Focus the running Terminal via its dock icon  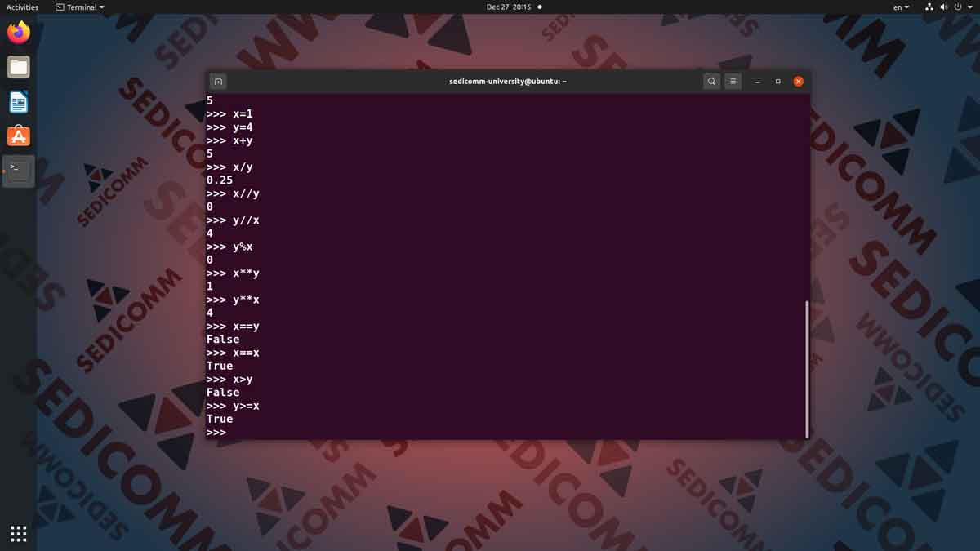[18, 170]
